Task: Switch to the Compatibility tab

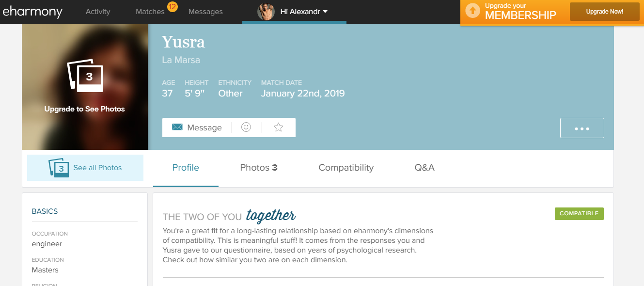Action: click(x=346, y=168)
